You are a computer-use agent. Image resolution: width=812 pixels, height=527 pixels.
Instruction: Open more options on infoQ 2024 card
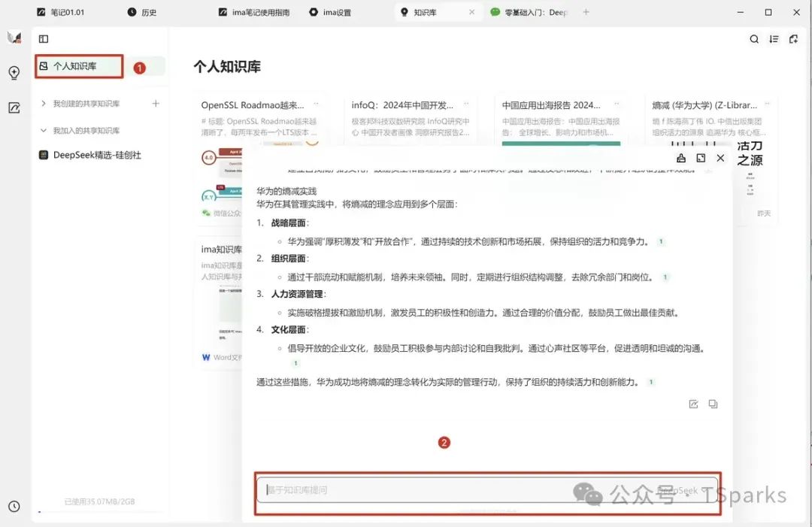click(466, 104)
